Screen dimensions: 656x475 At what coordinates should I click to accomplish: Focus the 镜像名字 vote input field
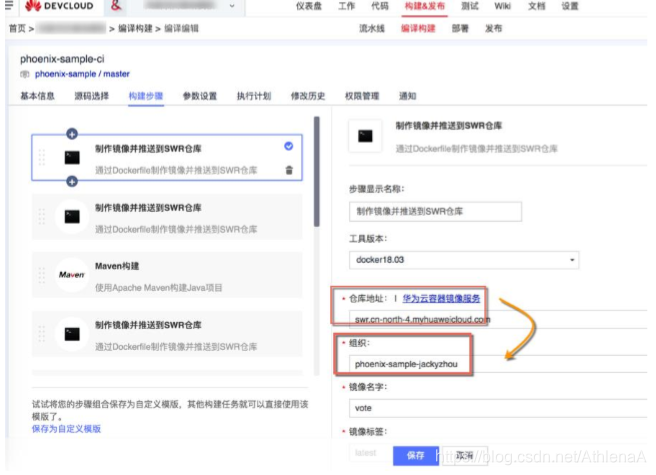(498, 408)
